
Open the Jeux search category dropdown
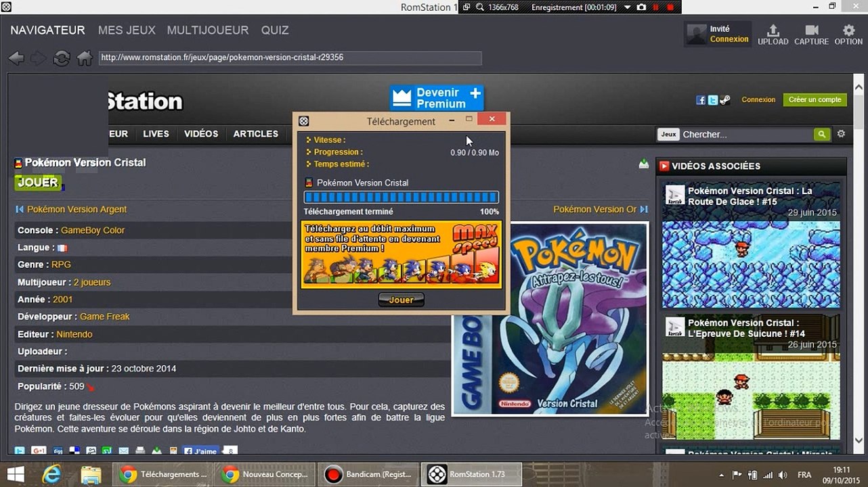668,134
